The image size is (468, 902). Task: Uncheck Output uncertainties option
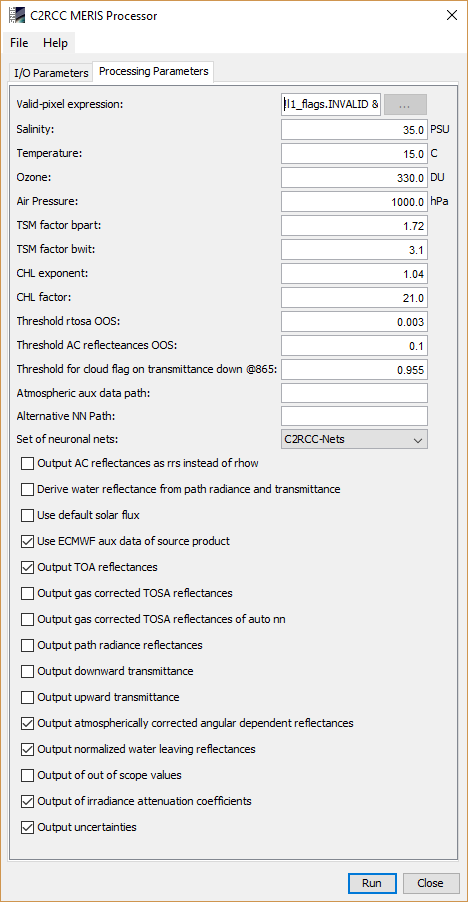(28, 827)
